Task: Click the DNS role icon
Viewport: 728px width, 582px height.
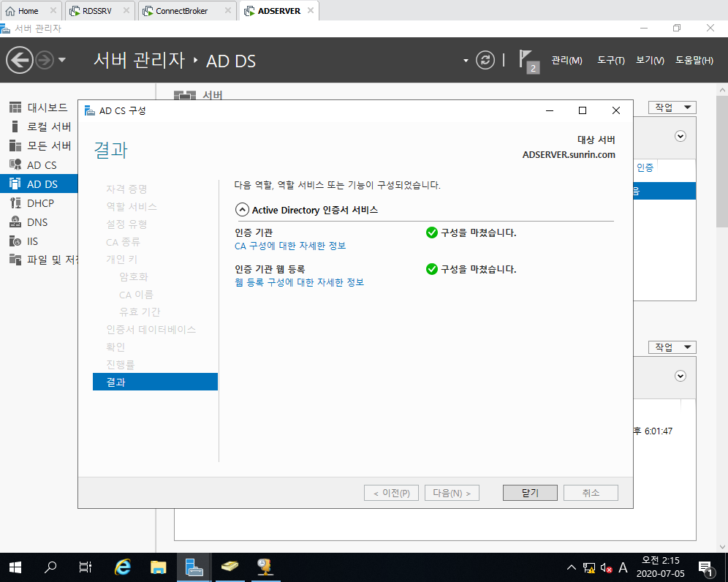Action: pyautogui.click(x=15, y=222)
